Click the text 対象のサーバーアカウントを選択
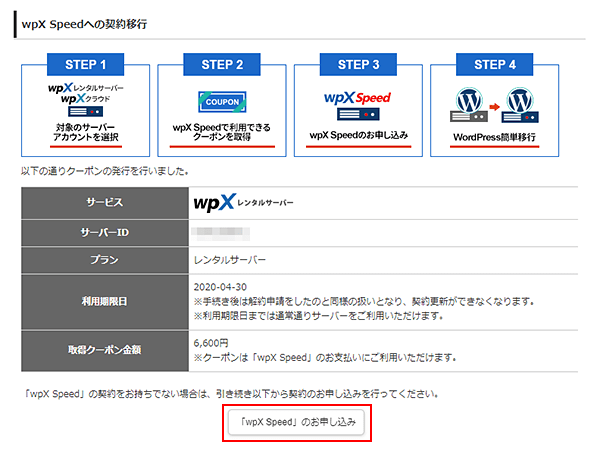The height and width of the screenshot is (473, 600). click(86, 132)
